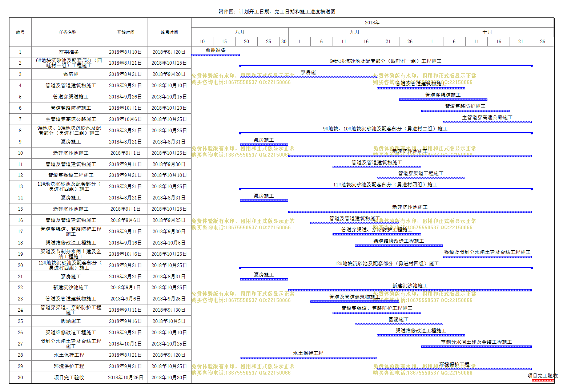Click the '渠道及节制分水闸土建及金结工程施工' Gantt bar
This screenshot has width=563, height=392.
(x=487, y=257)
